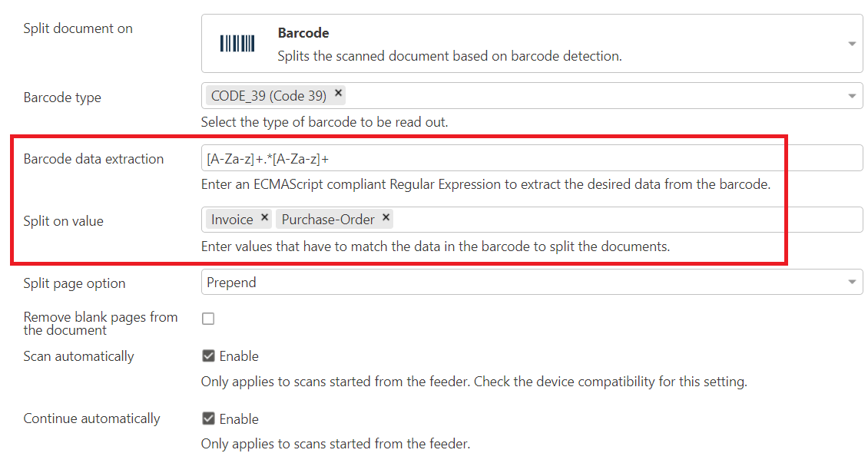
Task: Click the barcode icon in split option
Action: 237,43
